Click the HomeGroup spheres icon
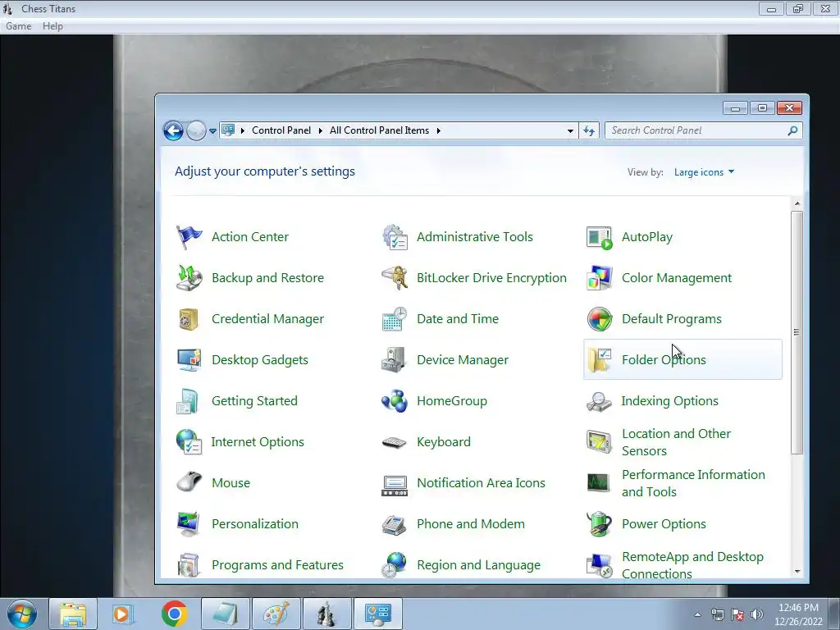This screenshot has width=840, height=630. point(395,400)
